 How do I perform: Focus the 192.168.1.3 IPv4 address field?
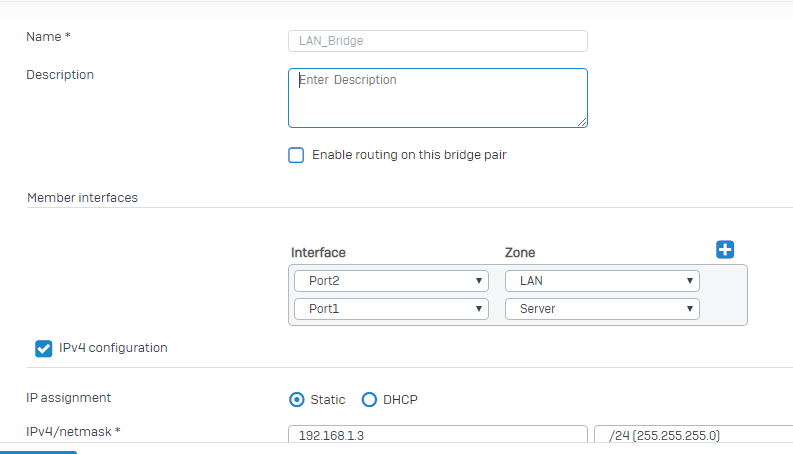437,435
